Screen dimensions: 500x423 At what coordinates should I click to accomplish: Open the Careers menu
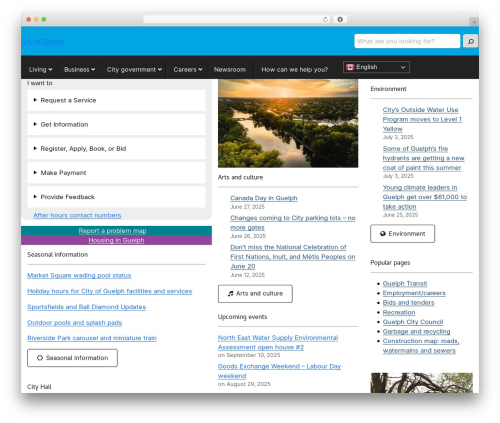[188, 69]
